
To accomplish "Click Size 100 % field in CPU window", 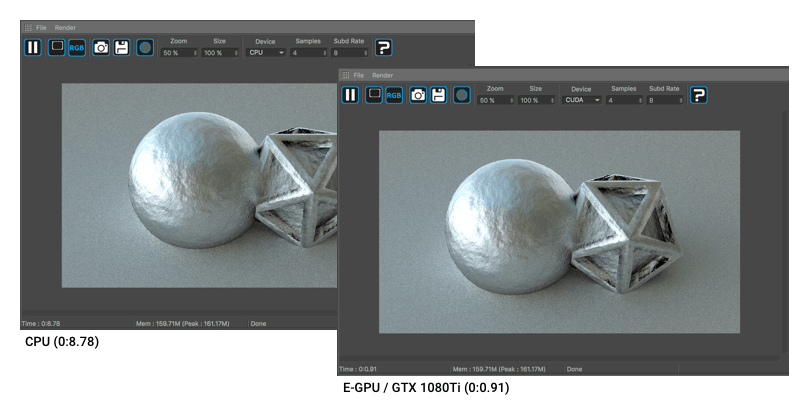I will coord(220,53).
